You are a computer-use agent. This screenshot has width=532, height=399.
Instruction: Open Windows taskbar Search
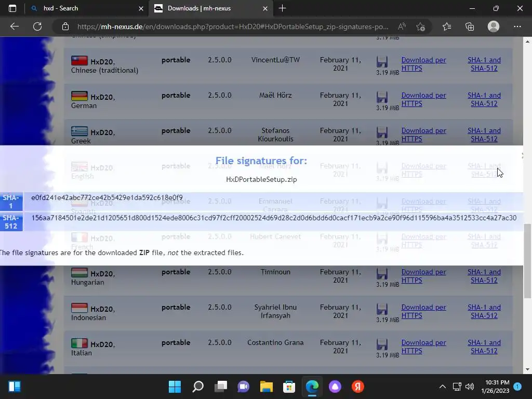(x=198, y=387)
